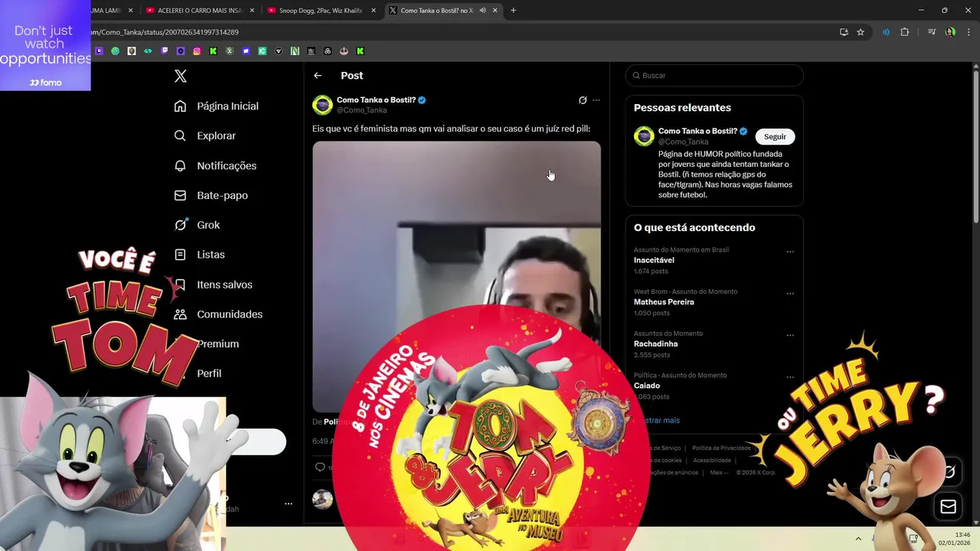Follow Como Tanka with Seguir button
This screenshot has width=980, height=551.
point(775,136)
